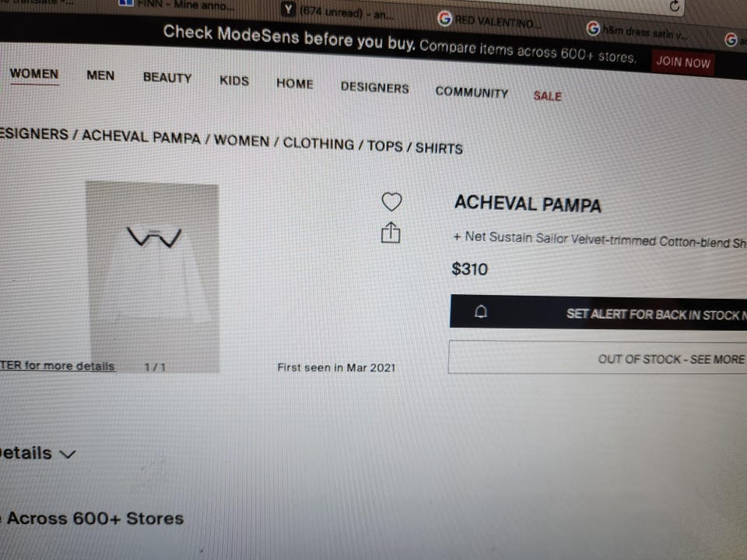Click Out of Stock - See More button
Viewport: 747px width, 560px height.
click(x=598, y=358)
